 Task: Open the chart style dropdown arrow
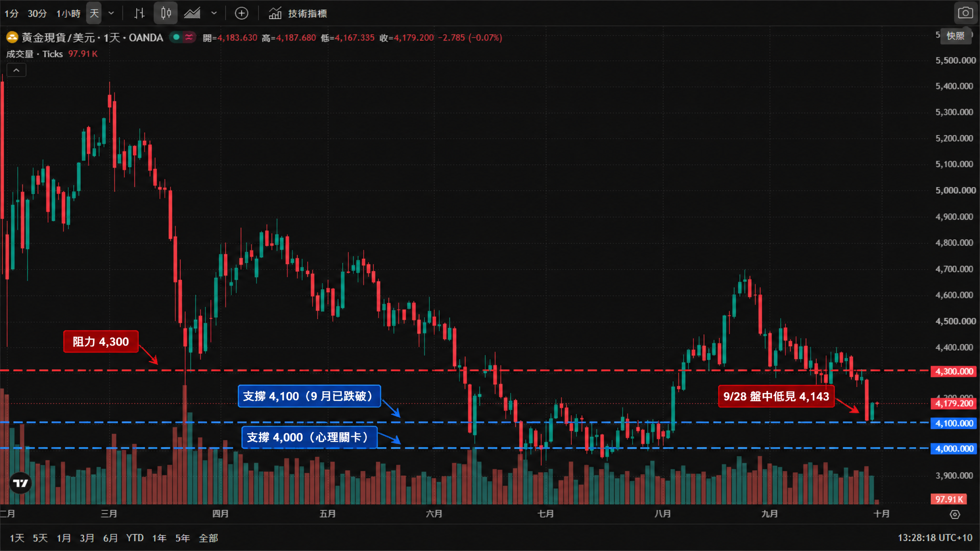[214, 13]
